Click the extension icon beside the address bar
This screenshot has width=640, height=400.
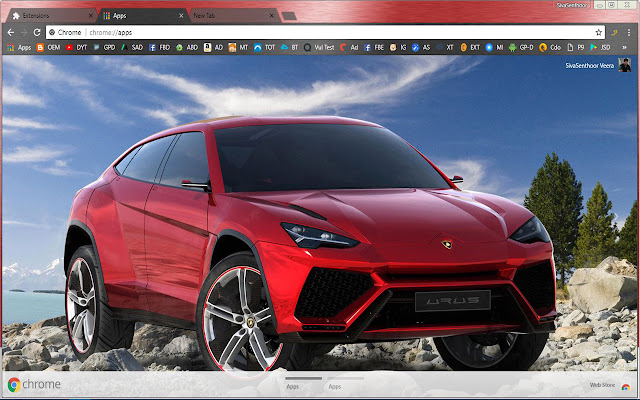(614, 32)
